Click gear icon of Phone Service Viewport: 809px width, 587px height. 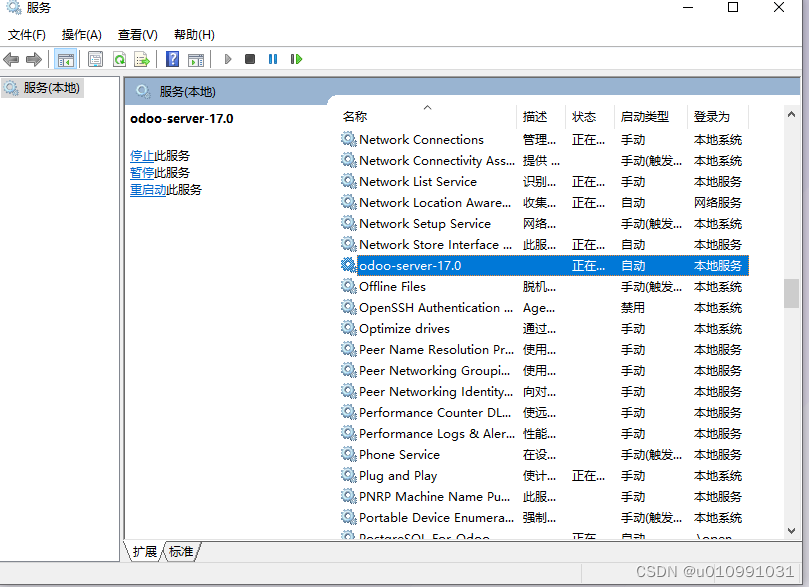[349, 454]
